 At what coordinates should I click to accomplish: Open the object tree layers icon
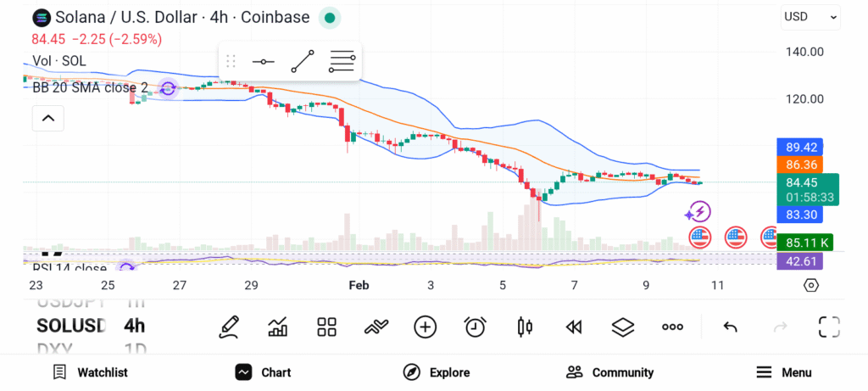click(x=623, y=327)
